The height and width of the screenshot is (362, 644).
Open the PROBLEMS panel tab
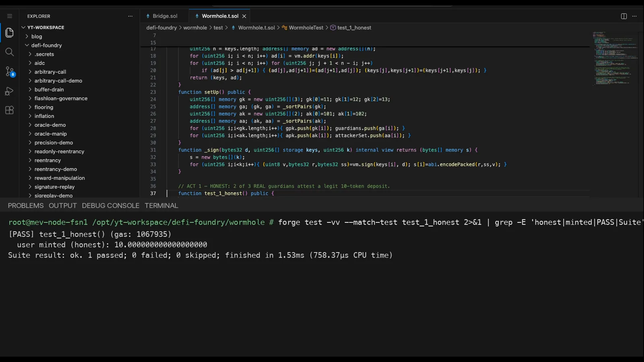(x=26, y=206)
